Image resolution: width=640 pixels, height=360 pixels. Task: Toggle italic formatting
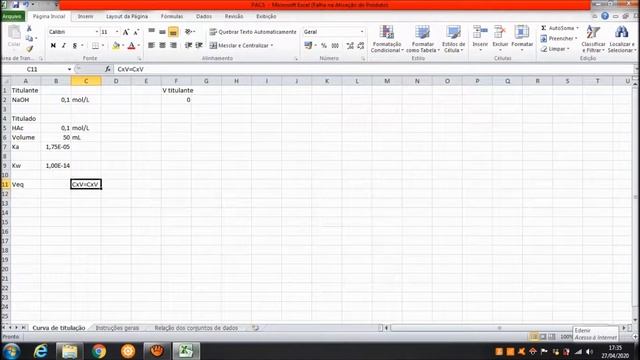(x=64, y=46)
